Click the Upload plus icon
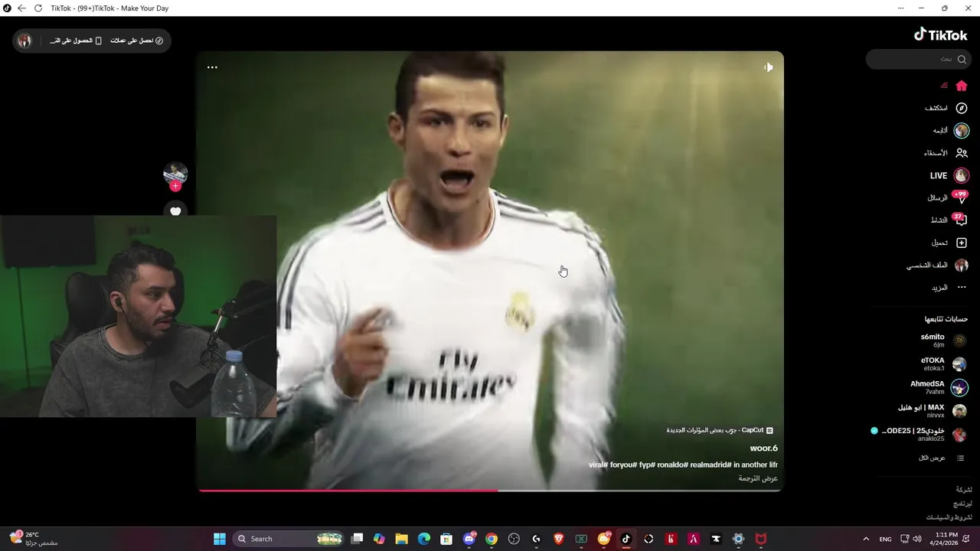This screenshot has width=980, height=551. pos(962,243)
